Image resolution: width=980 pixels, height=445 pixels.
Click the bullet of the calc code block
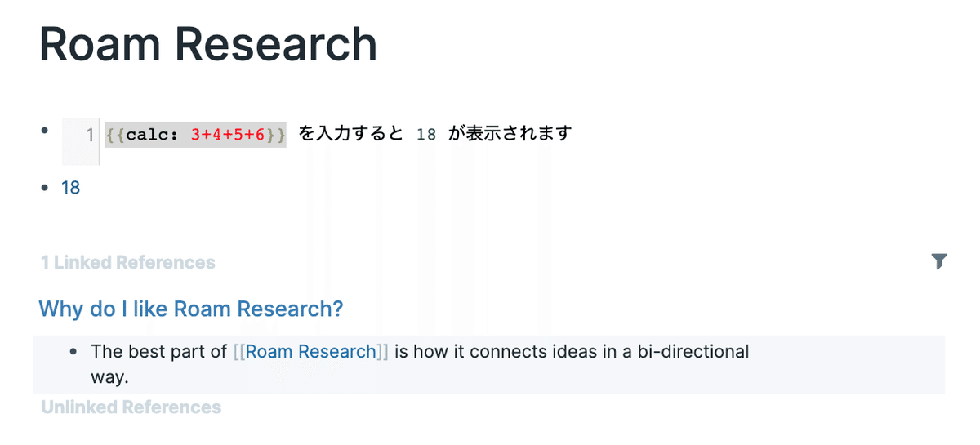click(x=46, y=129)
